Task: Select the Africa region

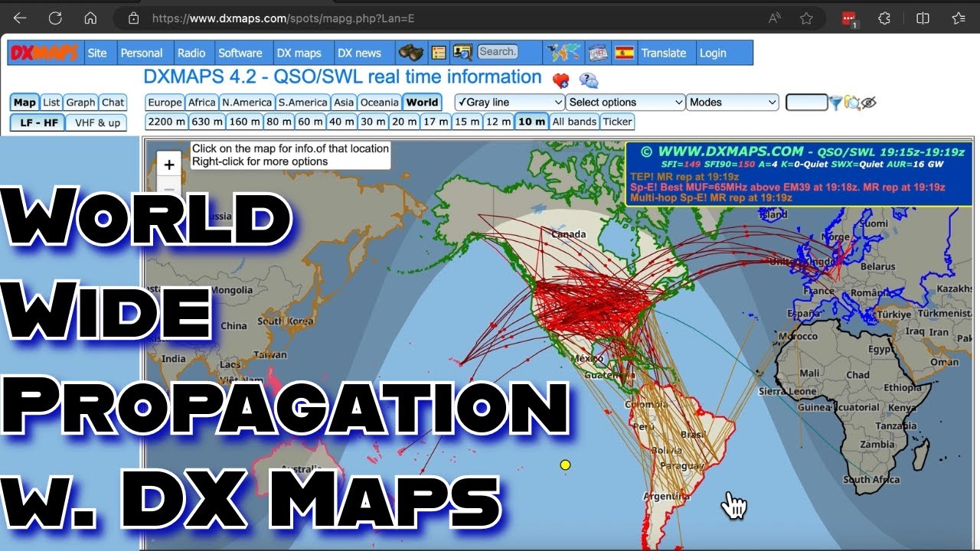Action: [x=201, y=103]
